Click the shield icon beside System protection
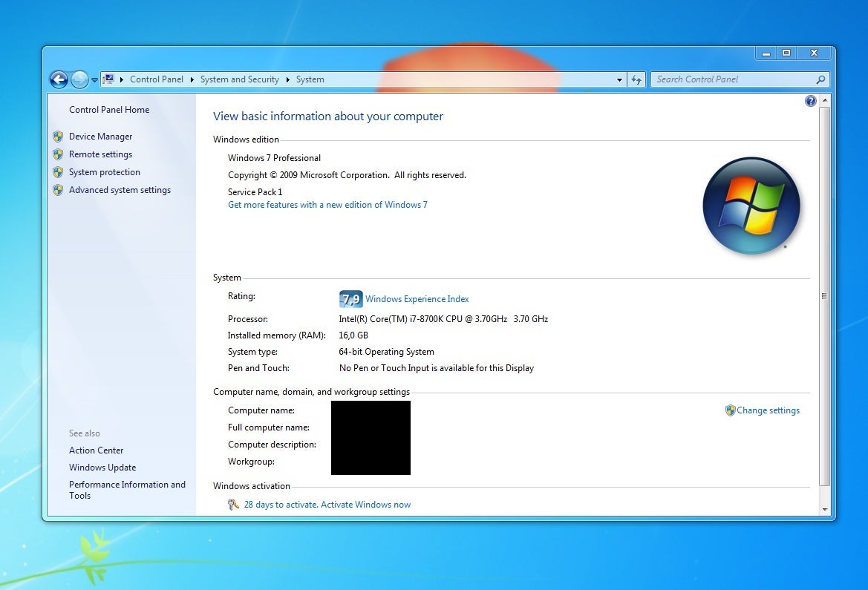 coord(58,172)
